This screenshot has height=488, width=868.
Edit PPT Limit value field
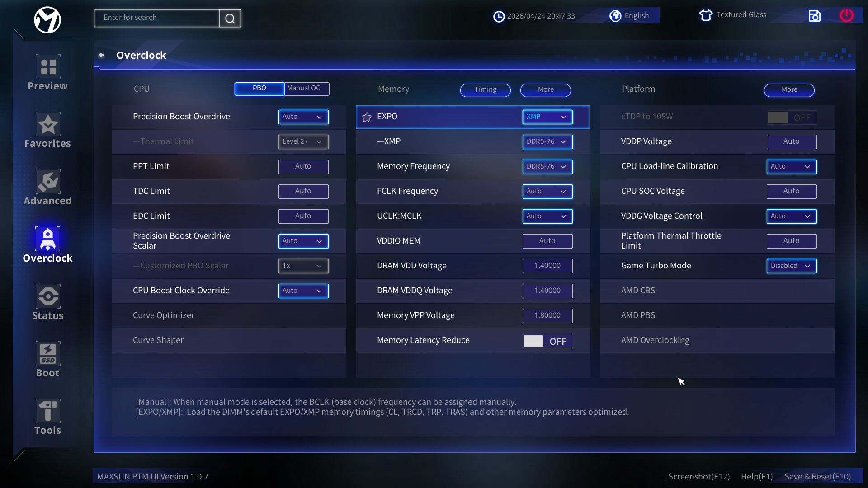tap(303, 167)
